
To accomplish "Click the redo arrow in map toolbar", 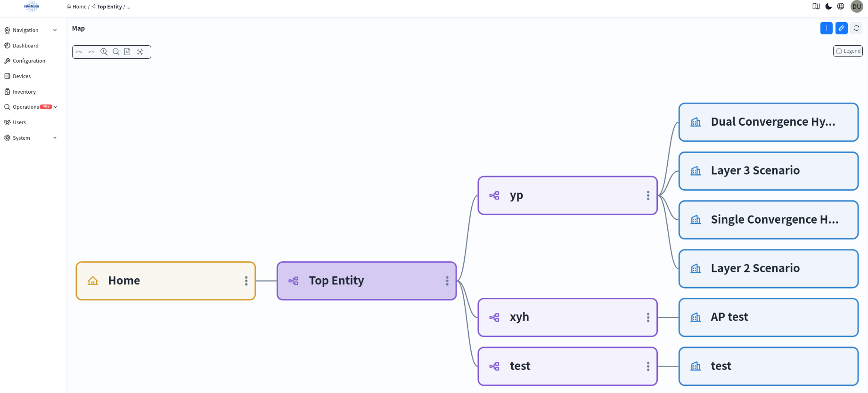I will pyautogui.click(x=79, y=52).
